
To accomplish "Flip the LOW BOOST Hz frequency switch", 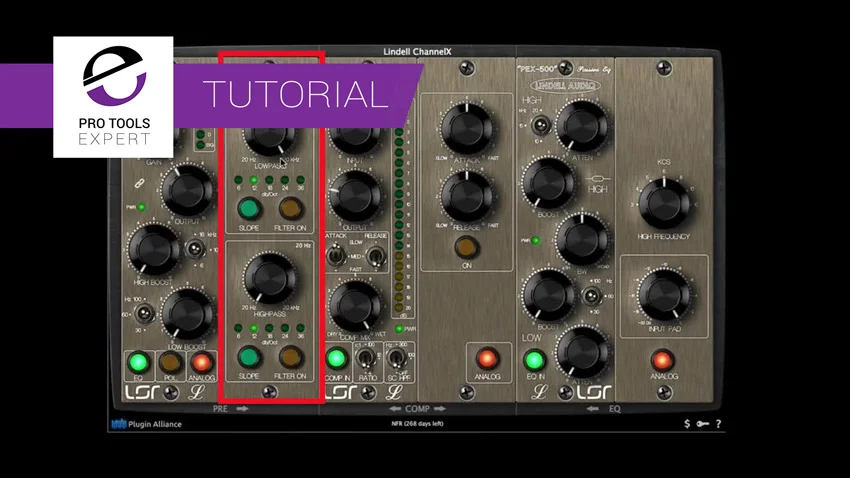I will tap(144, 313).
